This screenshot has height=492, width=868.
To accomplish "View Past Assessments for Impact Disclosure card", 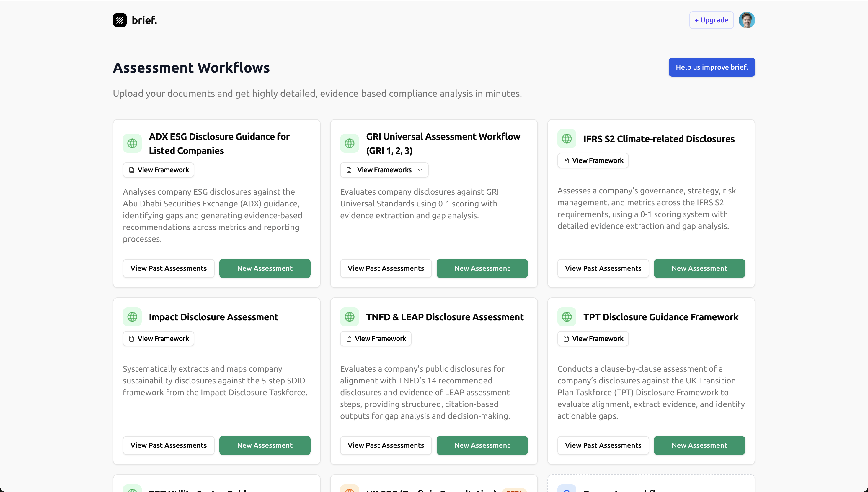I will click(x=168, y=445).
